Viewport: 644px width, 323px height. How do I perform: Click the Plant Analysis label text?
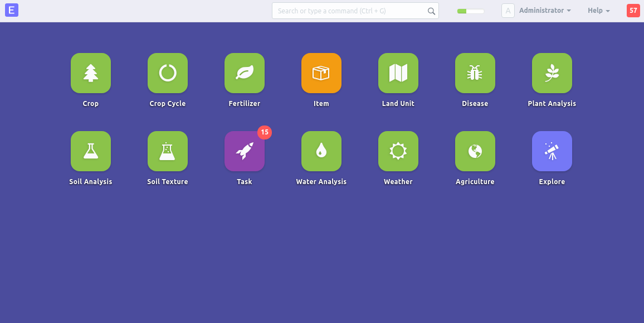point(552,104)
